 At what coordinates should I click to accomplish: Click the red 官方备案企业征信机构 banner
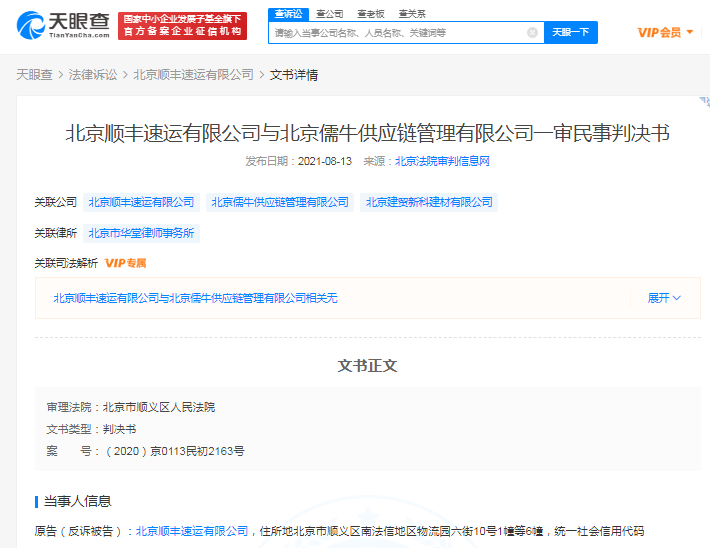[182, 26]
